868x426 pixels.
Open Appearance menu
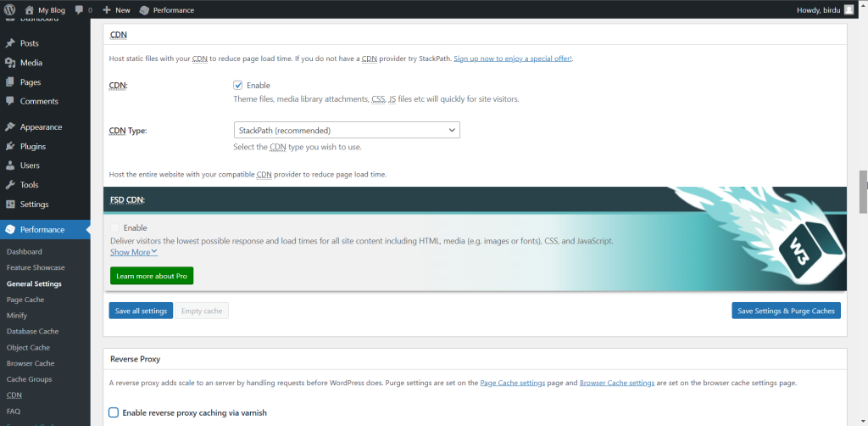tap(41, 126)
